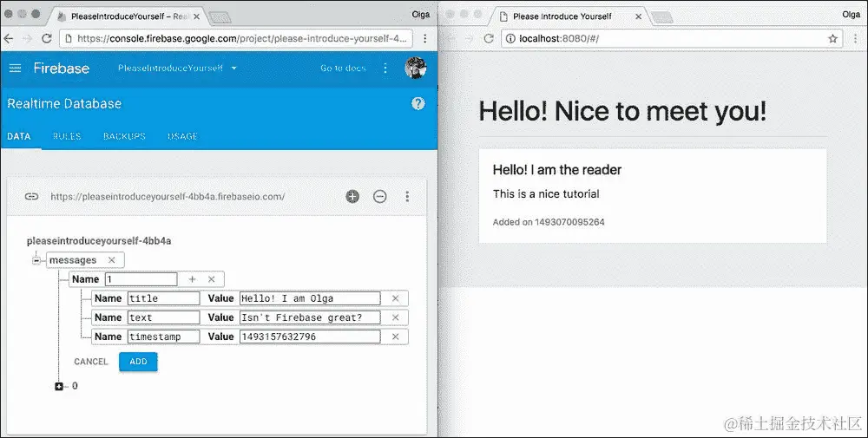Screen dimensions: 868x438
Task: Click the database URL link icon
Action: pos(31,196)
